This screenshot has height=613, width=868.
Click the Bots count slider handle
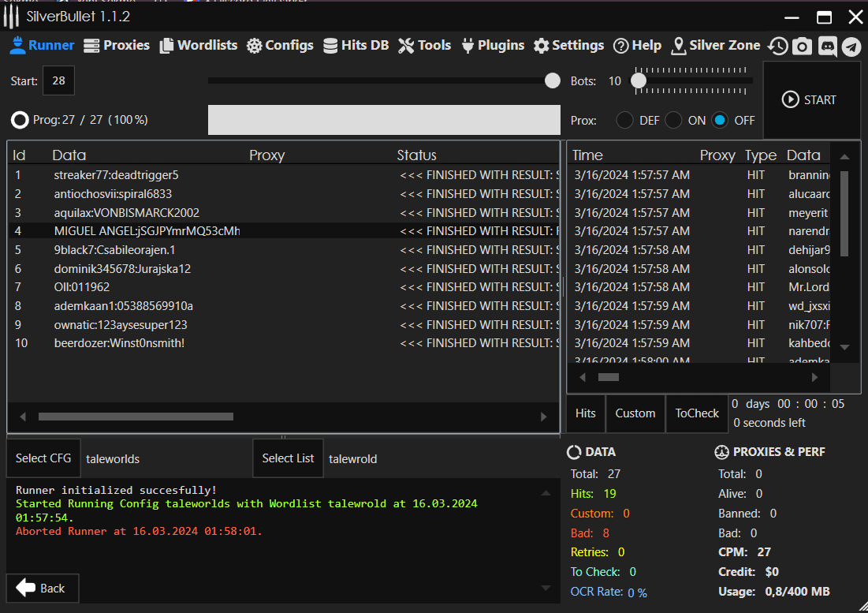pos(639,80)
